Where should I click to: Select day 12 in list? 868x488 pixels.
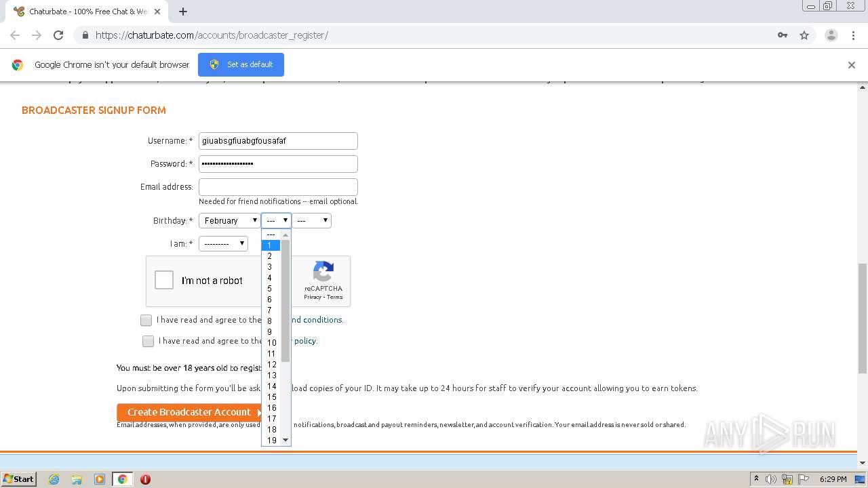coord(271,365)
